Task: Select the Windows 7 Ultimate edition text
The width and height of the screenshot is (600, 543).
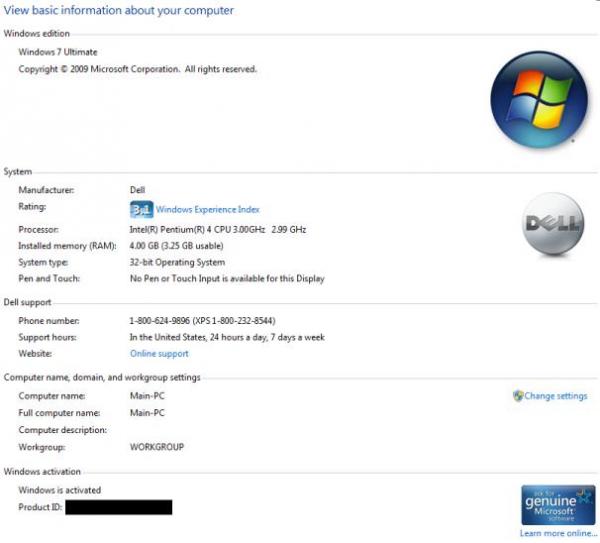Action: coord(58,52)
